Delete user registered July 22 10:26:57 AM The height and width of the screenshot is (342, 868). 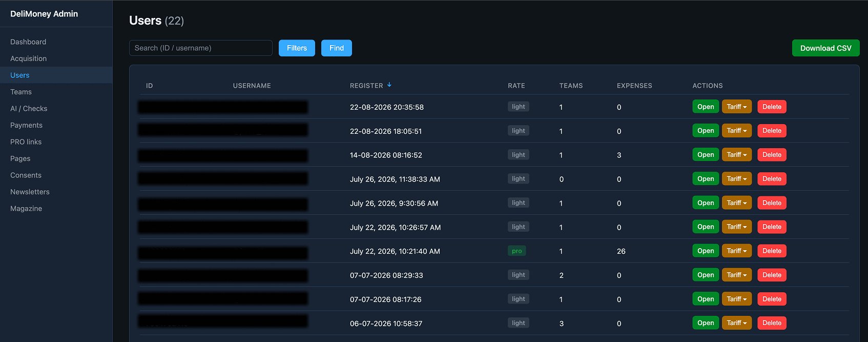pyautogui.click(x=772, y=227)
